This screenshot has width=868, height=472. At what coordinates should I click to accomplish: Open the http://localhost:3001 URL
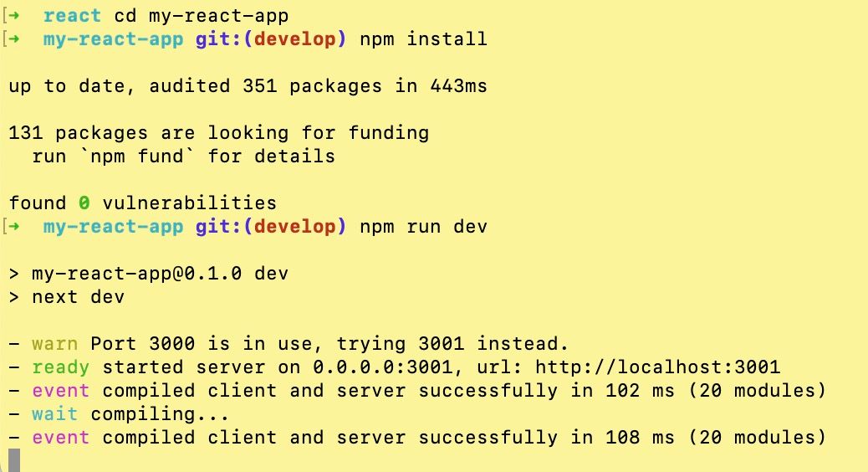(x=657, y=367)
